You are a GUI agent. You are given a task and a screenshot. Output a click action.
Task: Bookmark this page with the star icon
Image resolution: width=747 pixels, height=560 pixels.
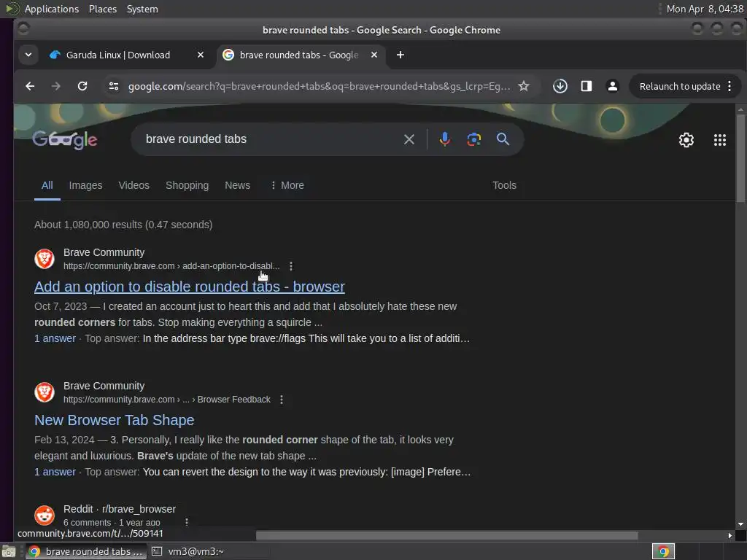coord(524,86)
